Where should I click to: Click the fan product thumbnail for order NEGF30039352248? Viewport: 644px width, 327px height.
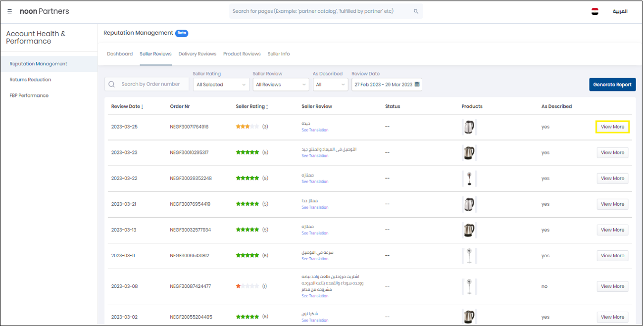[469, 179]
